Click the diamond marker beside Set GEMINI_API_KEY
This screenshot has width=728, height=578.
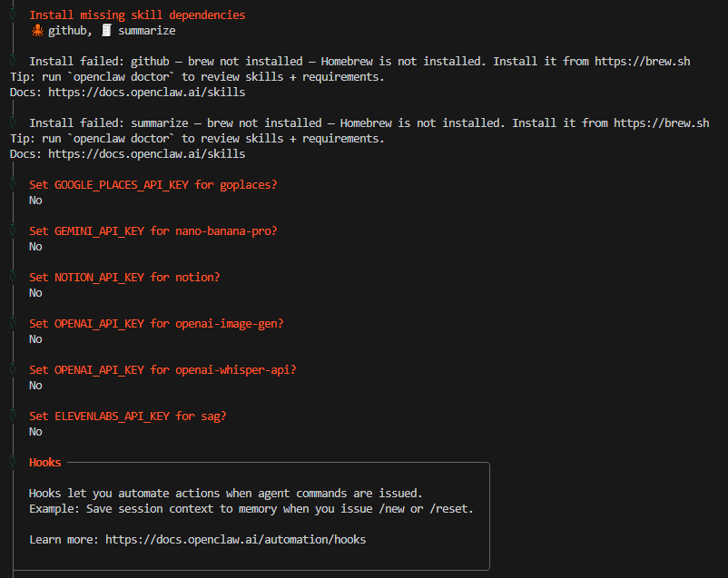(x=13, y=230)
